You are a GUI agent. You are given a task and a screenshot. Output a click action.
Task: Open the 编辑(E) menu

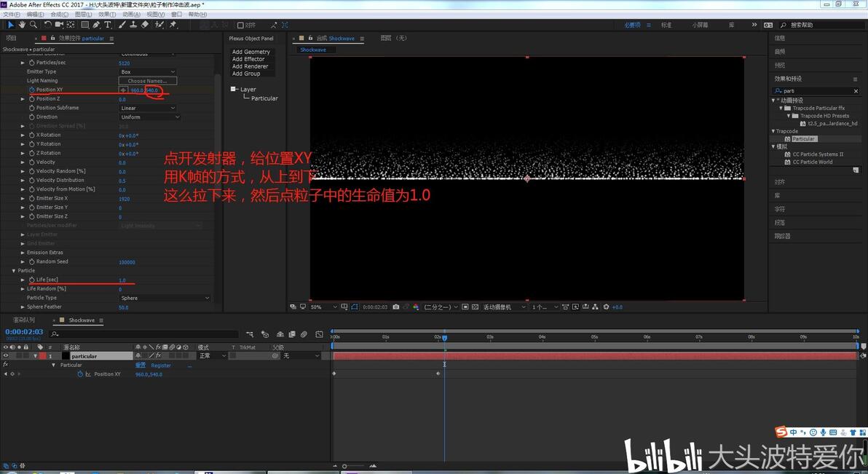(x=36, y=15)
